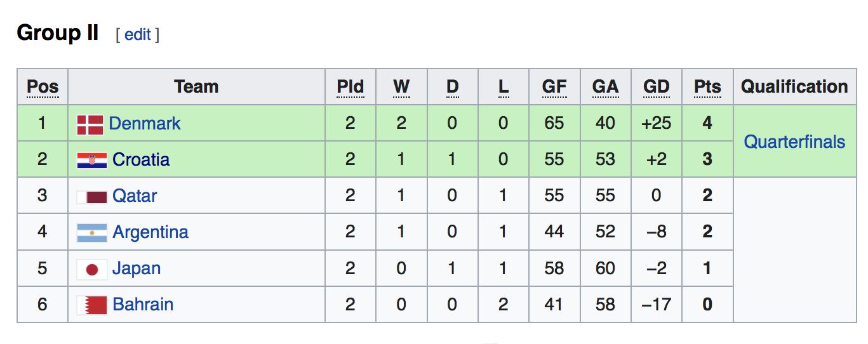This screenshot has width=868, height=344.
Task: Click the Argentina flag icon
Action: 92,233
